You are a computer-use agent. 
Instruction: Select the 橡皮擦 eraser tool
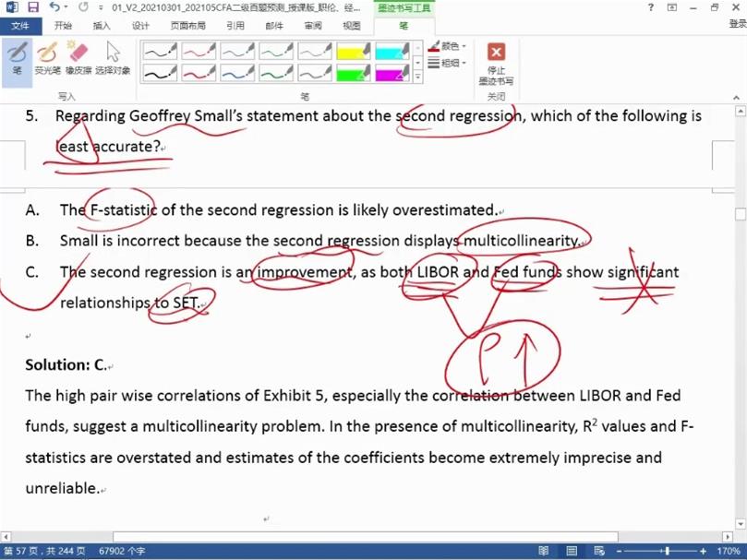tap(78, 58)
